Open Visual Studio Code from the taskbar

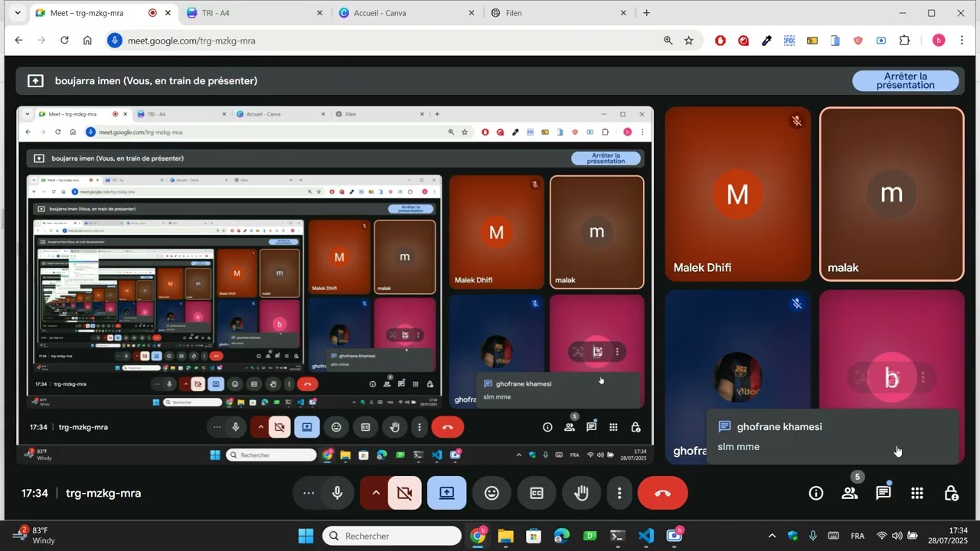click(x=646, y=536)
